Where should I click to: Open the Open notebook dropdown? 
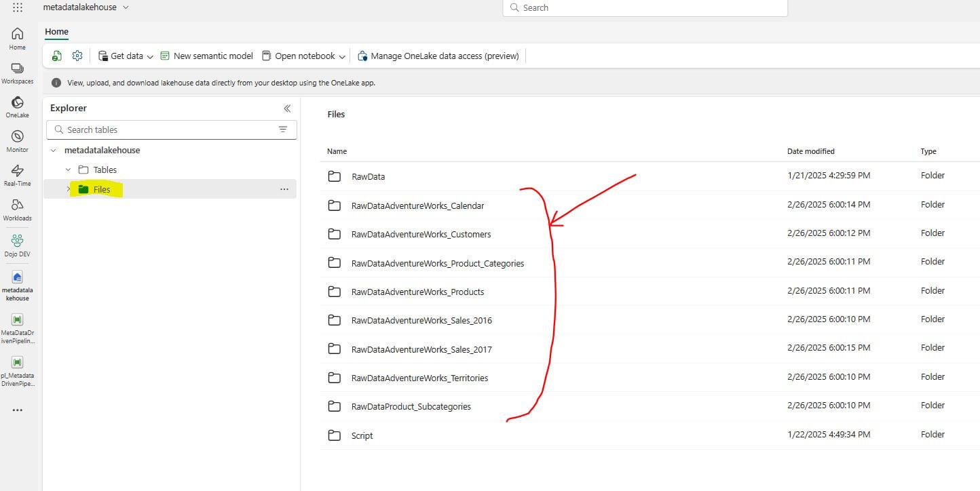[304, 56]
